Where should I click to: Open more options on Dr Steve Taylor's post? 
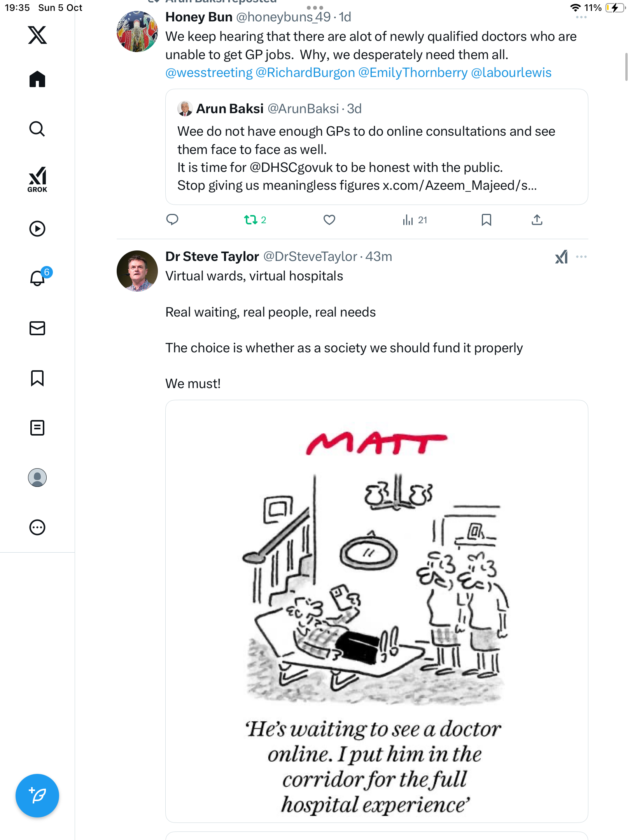[x=581, y=257]
